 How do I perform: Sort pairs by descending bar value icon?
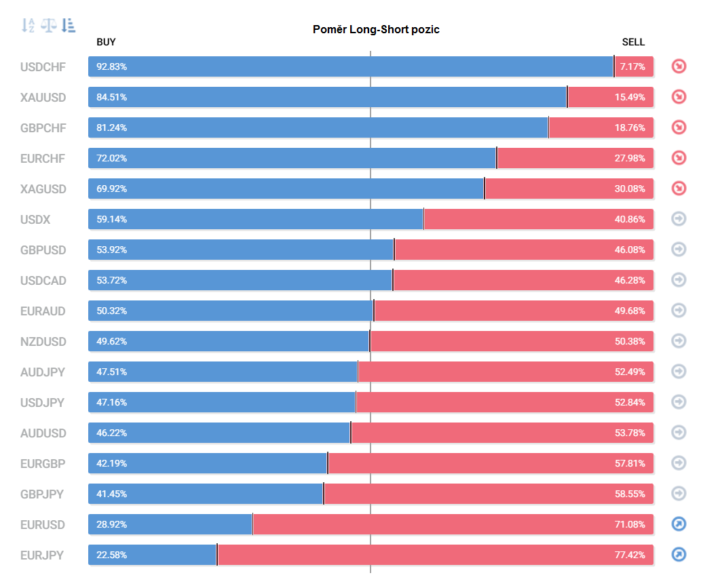[x=69, y=26]
